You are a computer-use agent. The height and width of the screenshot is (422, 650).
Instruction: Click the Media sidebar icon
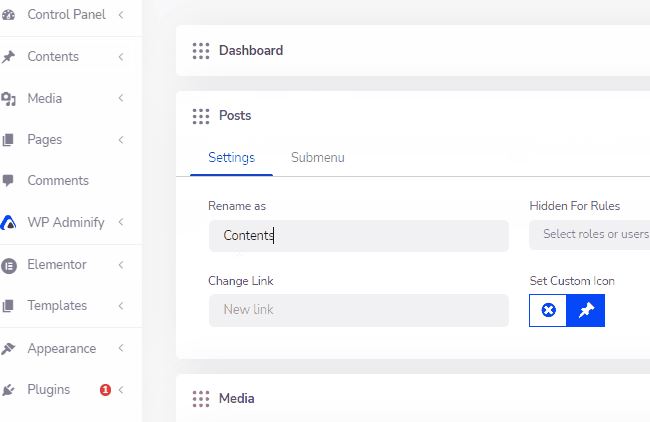(8, 99)
